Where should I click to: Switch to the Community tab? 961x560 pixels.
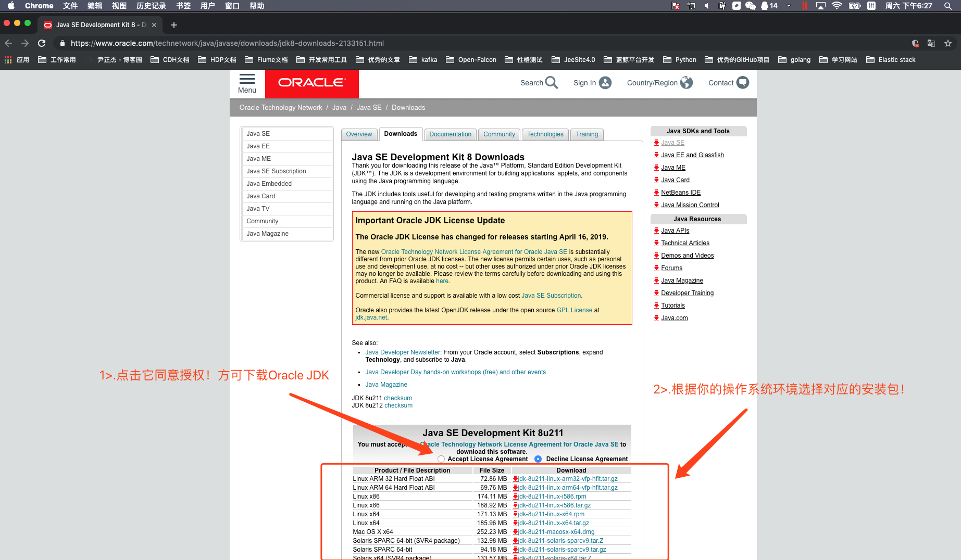(499, 134)
